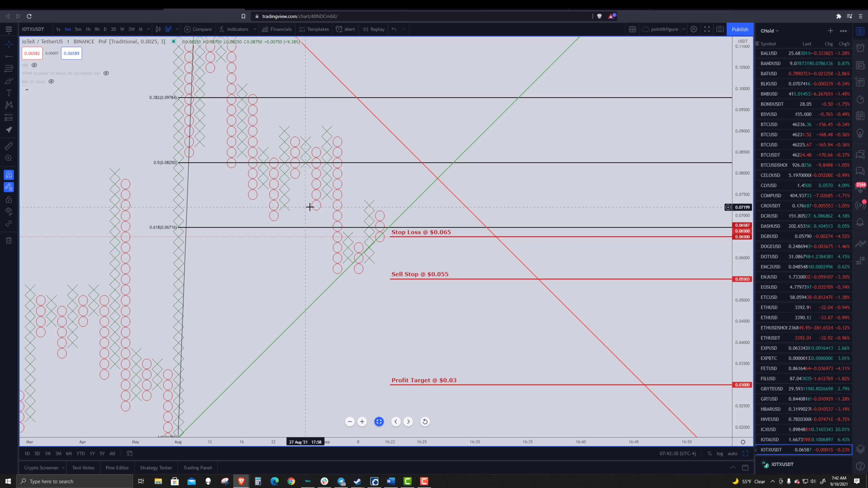The width and height of the screenshot is (868, 488).
Task: Select the 5m timeframe
Action: click(x=78, y=29)
